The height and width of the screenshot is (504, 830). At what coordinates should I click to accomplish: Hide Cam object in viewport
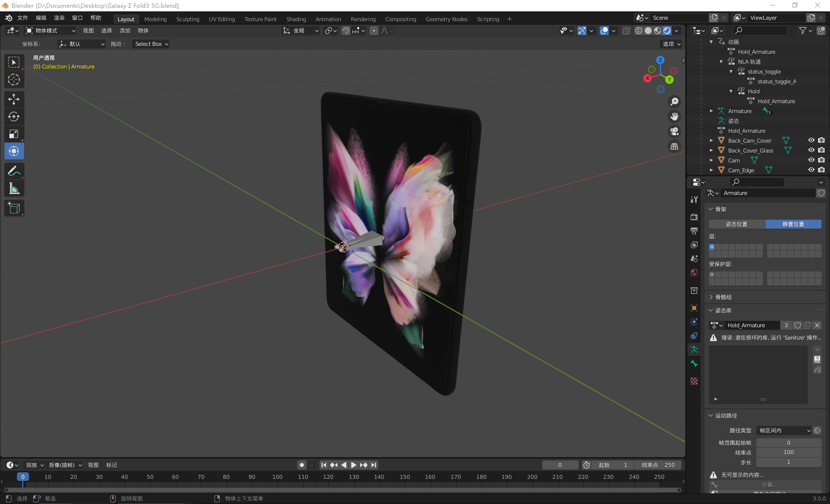pos(811,160)
